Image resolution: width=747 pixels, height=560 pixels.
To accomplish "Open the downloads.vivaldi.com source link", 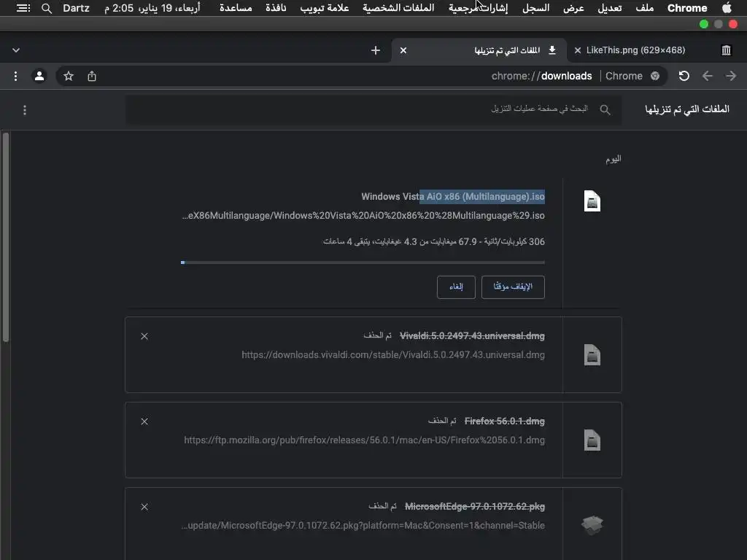I will [x=393, y=355].
